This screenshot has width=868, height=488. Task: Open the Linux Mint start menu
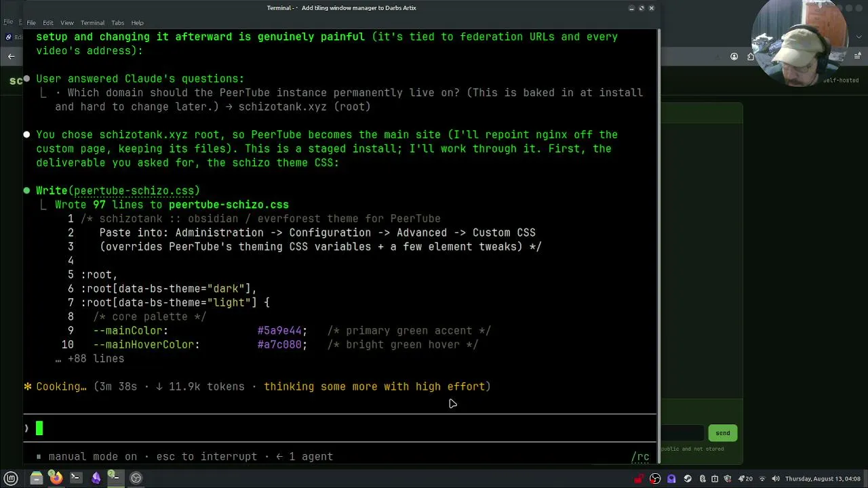pos(11,478)
